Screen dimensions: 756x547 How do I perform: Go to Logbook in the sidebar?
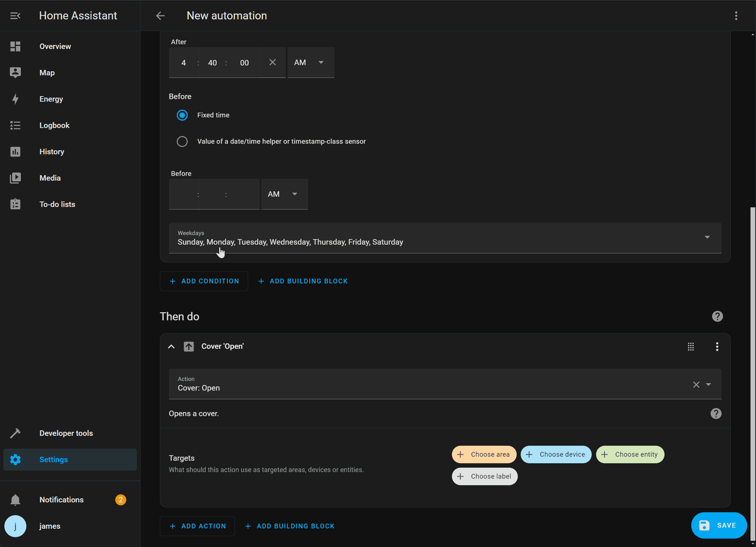54,125
